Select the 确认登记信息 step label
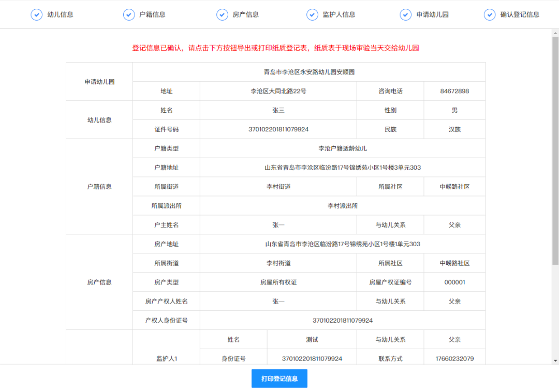 click(x=520, y=14)
